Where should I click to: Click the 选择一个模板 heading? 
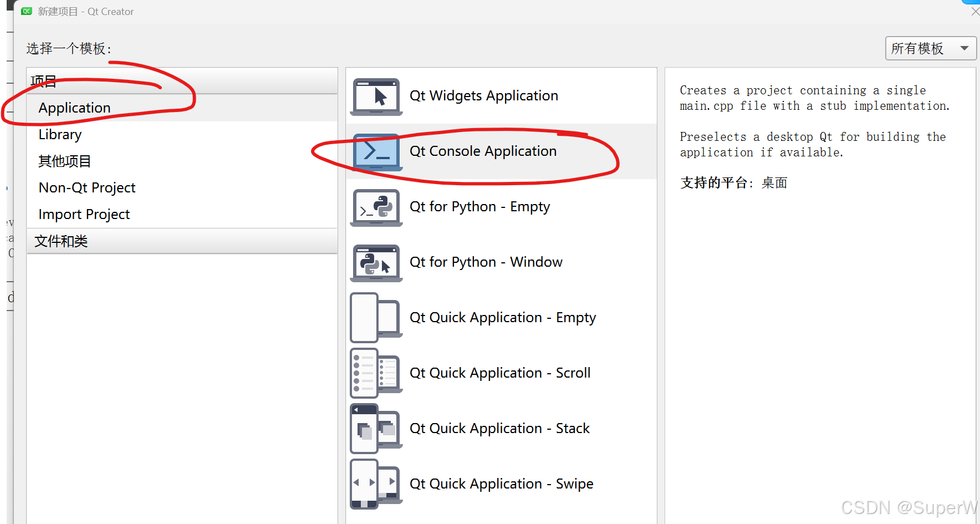69,49
